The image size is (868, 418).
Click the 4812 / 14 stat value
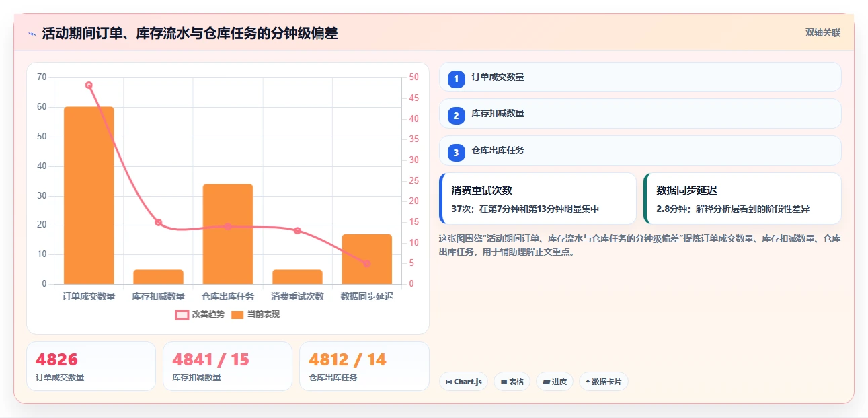[348, 359]
